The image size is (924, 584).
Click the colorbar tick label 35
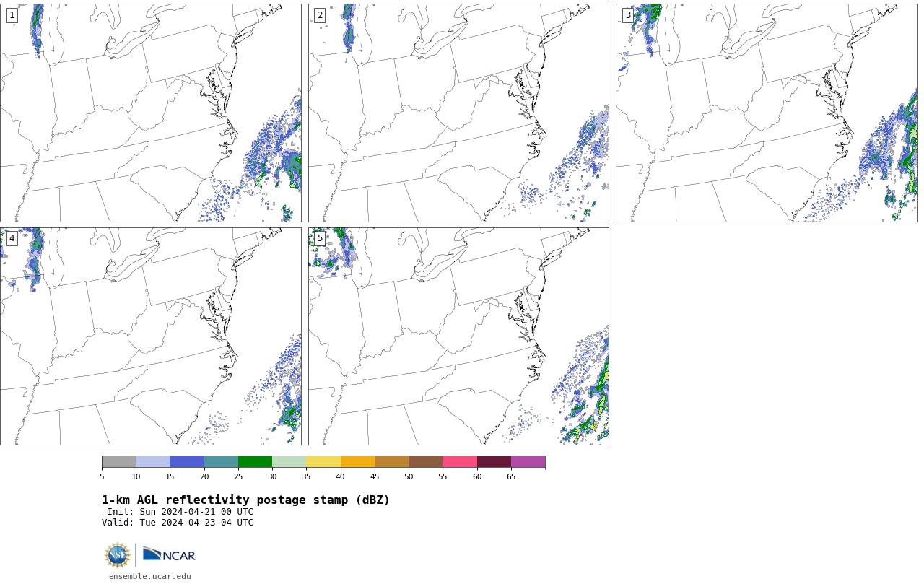coord(306,476)
